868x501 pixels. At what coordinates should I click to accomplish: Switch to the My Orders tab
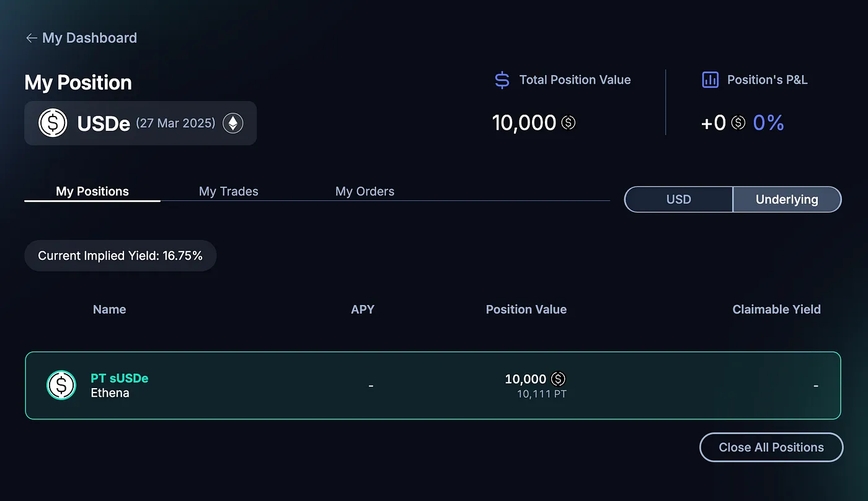[365, 192]
